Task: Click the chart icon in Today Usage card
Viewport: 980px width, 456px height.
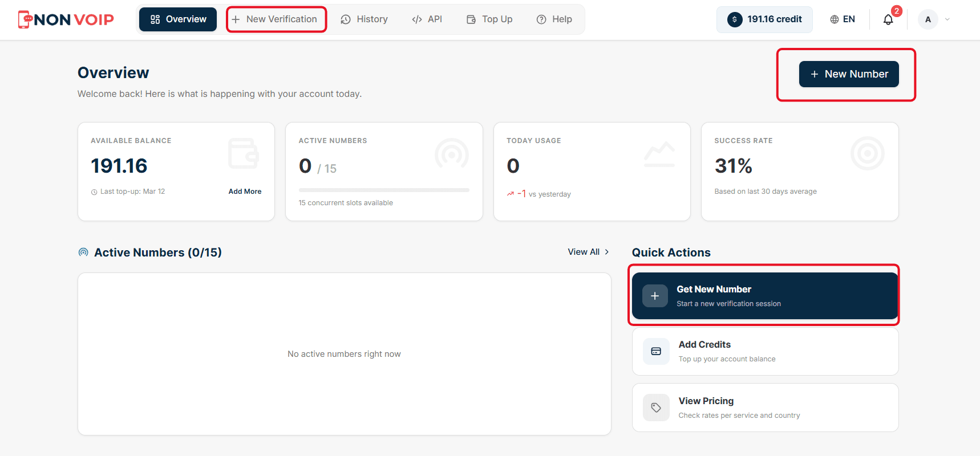Action: click(659, 154)
